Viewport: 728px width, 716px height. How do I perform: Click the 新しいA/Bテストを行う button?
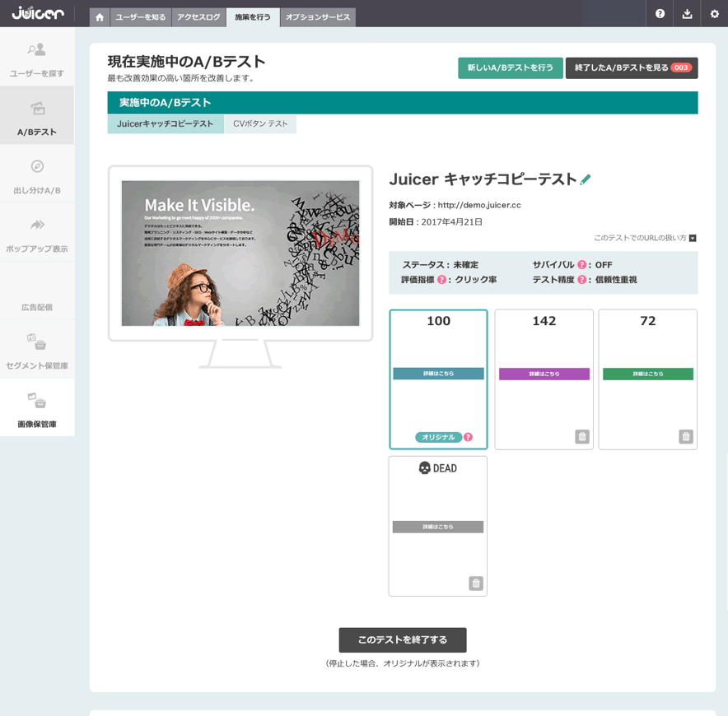tap(510, 68)
